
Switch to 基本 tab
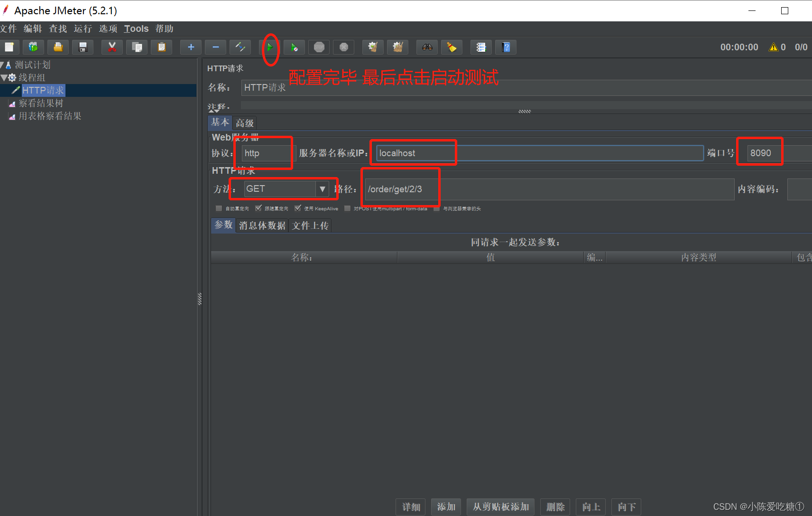coord(220,122)
